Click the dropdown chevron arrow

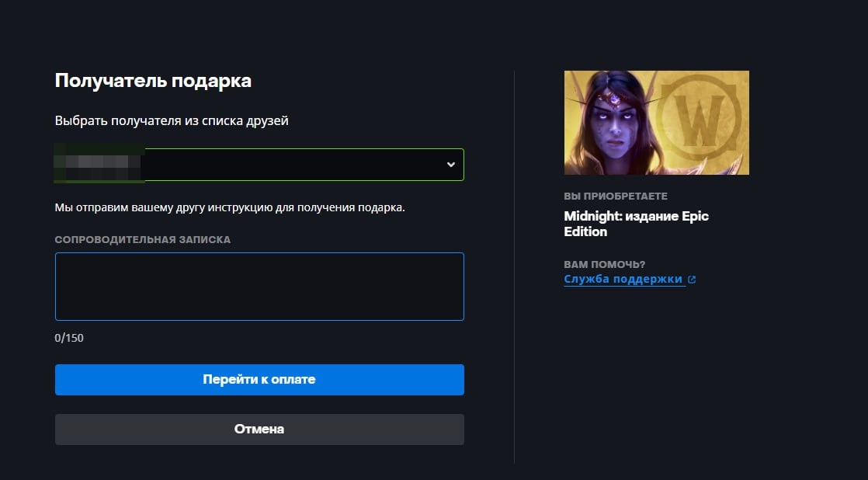point(451,165)
